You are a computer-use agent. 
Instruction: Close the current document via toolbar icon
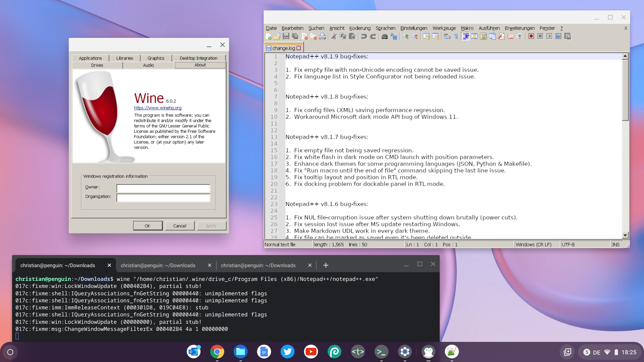(305, 37)
